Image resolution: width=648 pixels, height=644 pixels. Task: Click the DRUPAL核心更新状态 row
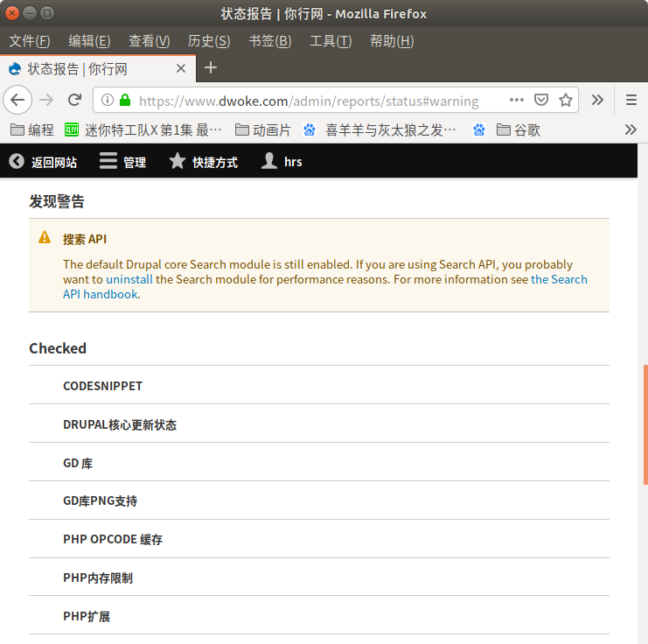319,424
